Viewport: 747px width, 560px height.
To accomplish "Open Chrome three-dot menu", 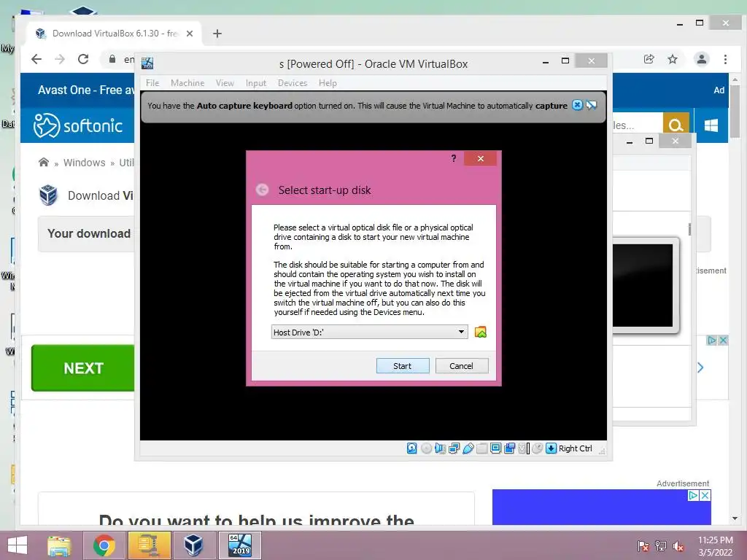I will pos(725,59).
